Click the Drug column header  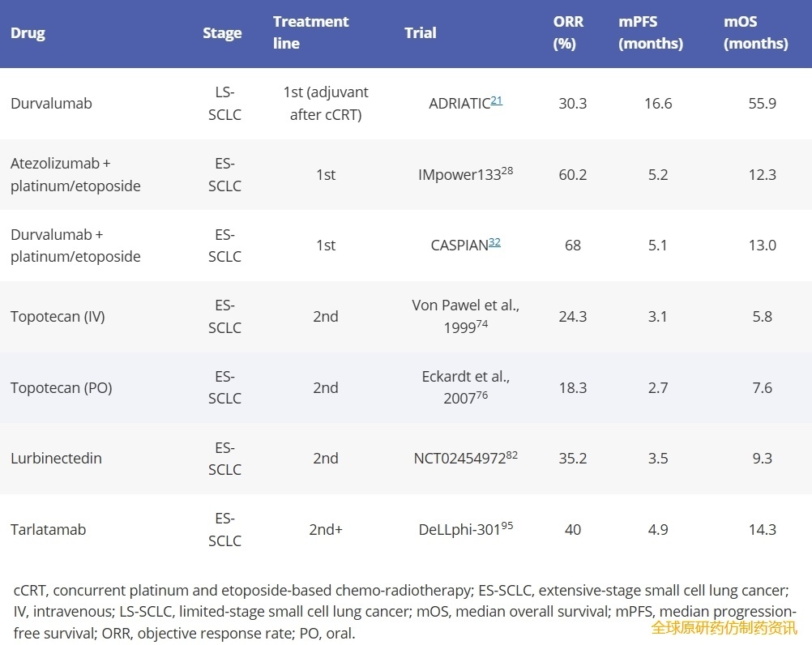click(28, 33)
